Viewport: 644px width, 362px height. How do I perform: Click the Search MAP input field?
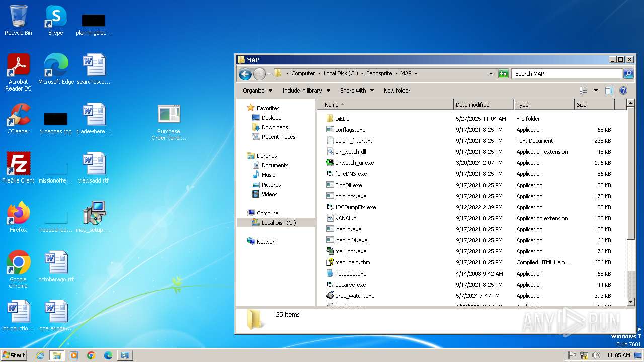click(x=568, y=74)
